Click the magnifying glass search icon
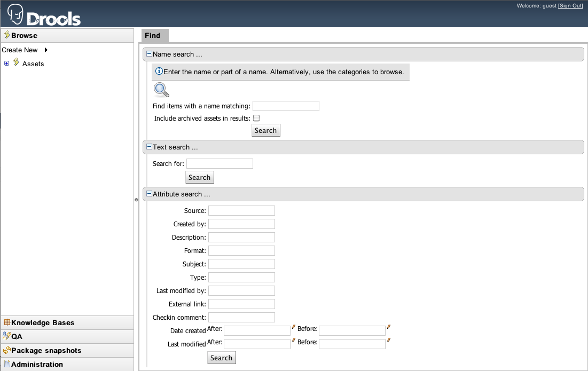 (161, 90)
